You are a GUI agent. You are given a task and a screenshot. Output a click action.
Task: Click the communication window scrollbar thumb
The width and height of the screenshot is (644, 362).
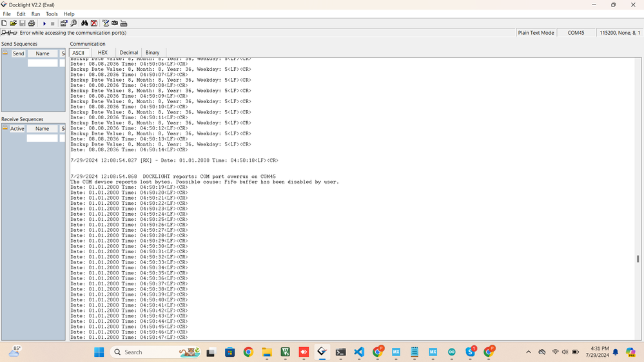point(638,259)
